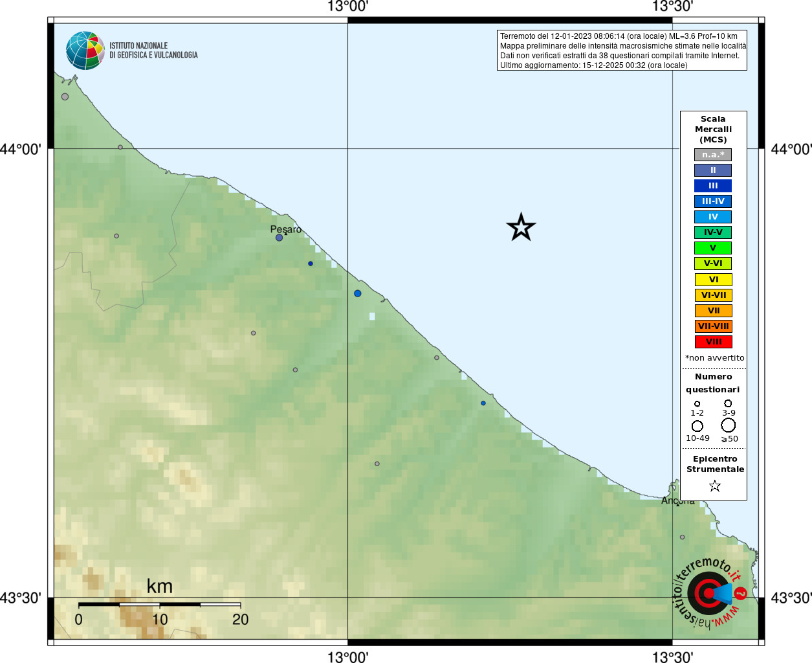This screenshot has height=663, width=812.
Task: Select the III intensity swatch
Action: 713,186
